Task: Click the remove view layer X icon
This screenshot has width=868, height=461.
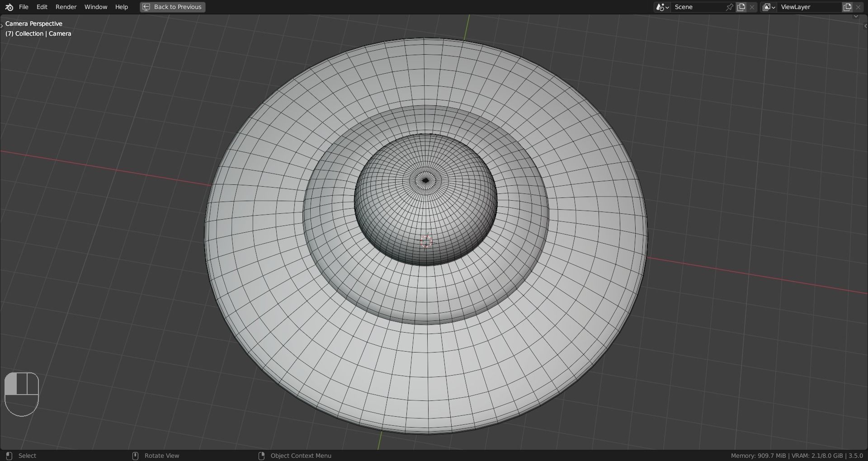Action: [858, 7]
